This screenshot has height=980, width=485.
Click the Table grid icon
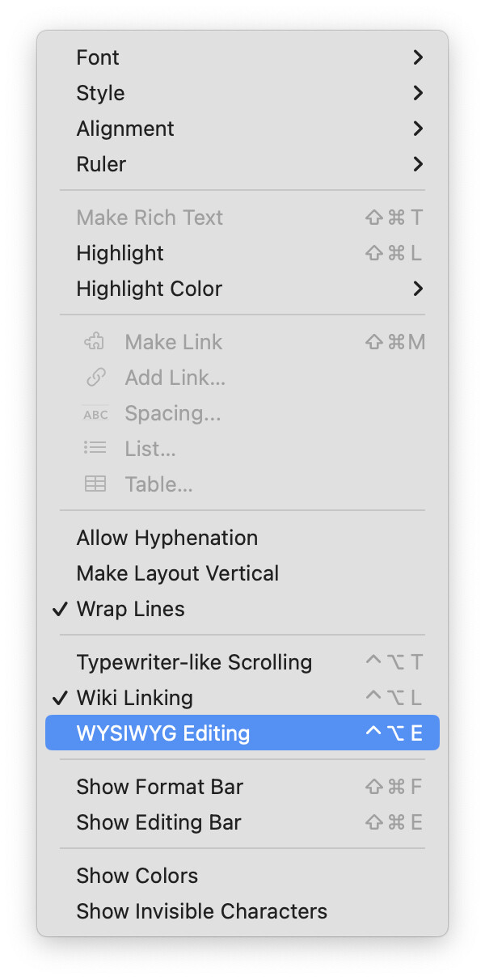tap(95, 484)
